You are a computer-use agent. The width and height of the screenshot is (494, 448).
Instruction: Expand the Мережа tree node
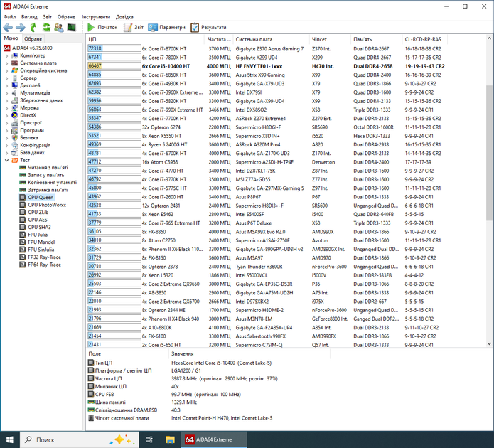[x=6, y=108]
